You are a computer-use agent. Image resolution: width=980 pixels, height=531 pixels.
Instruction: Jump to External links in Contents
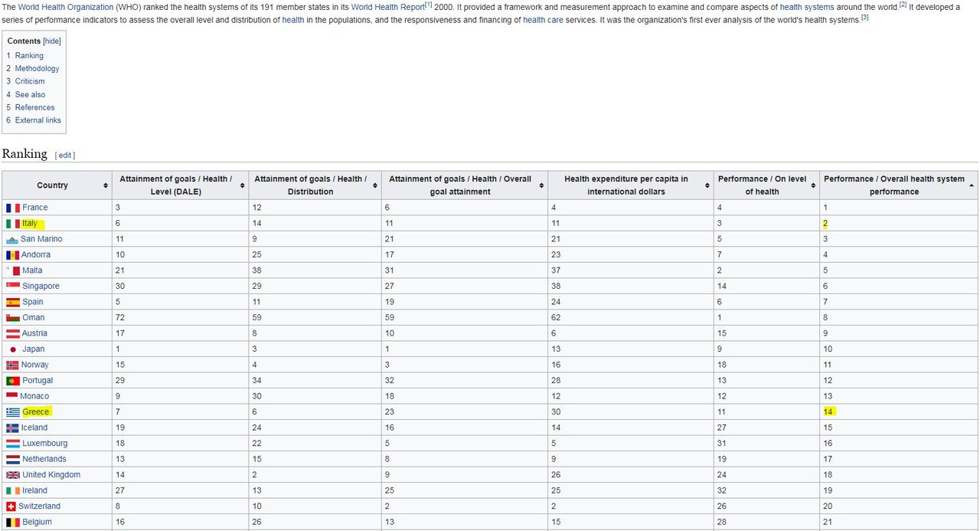click(38, 120)
